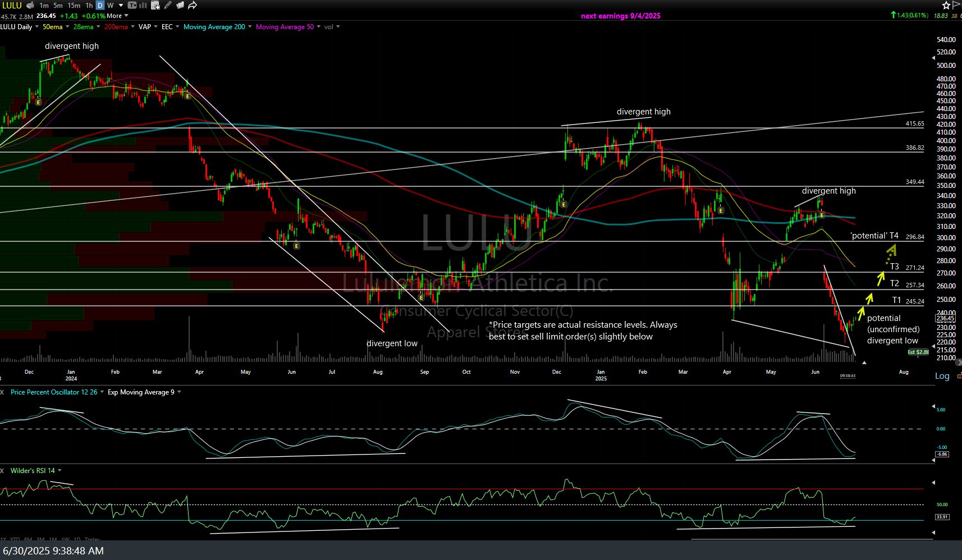Open the Moving Average 200 dropdown
This screenshot has width=962, height=560.
pos(250,27)
